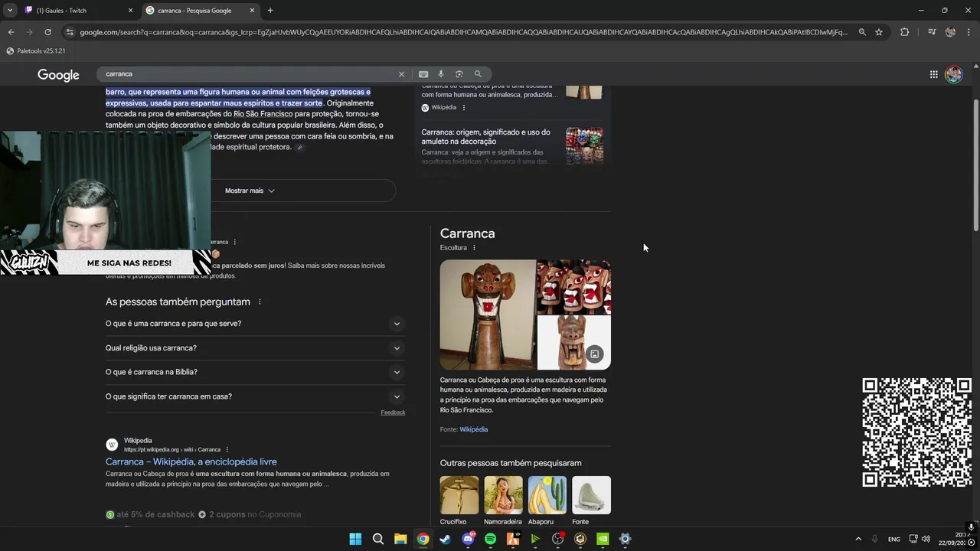The width and height of the screenshot is (980, 551).
Task: Open options dots beside As pessoas também perguntam
Action: tap(260, 302)
